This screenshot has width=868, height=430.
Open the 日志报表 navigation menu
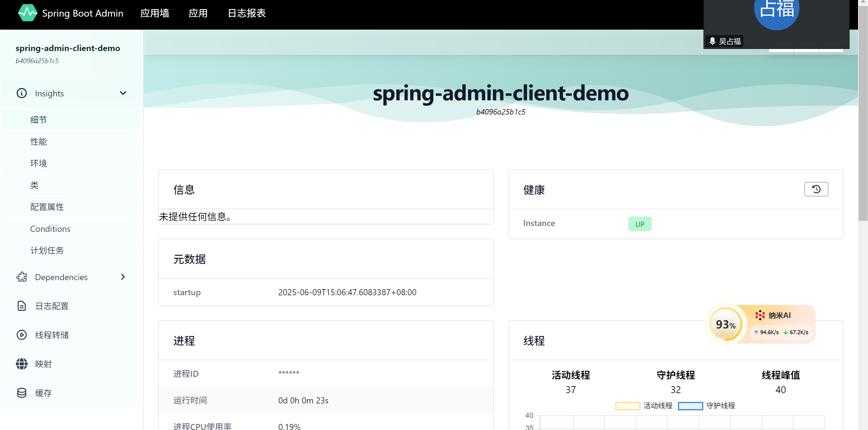247,13
